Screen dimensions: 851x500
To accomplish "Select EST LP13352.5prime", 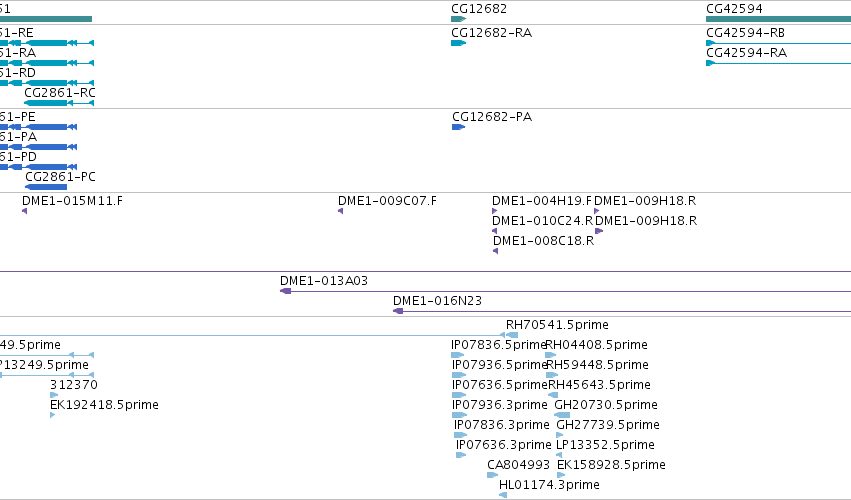I will (606, 446).
